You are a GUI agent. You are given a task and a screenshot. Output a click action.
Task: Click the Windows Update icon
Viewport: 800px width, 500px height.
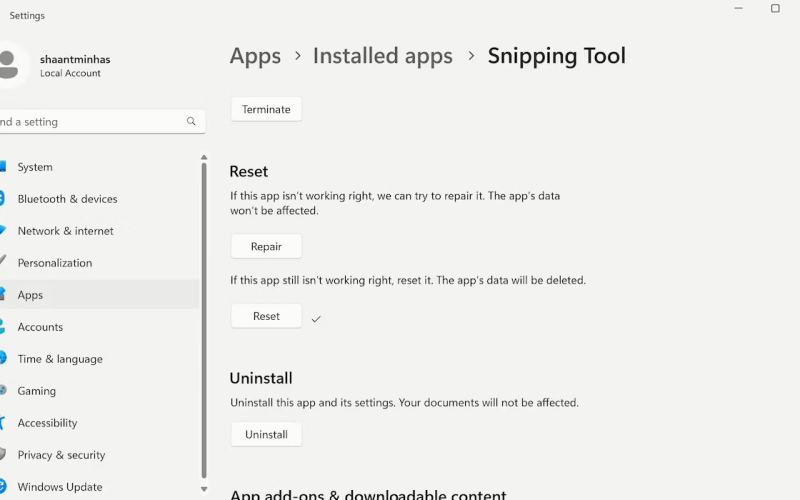coord(3,487)
